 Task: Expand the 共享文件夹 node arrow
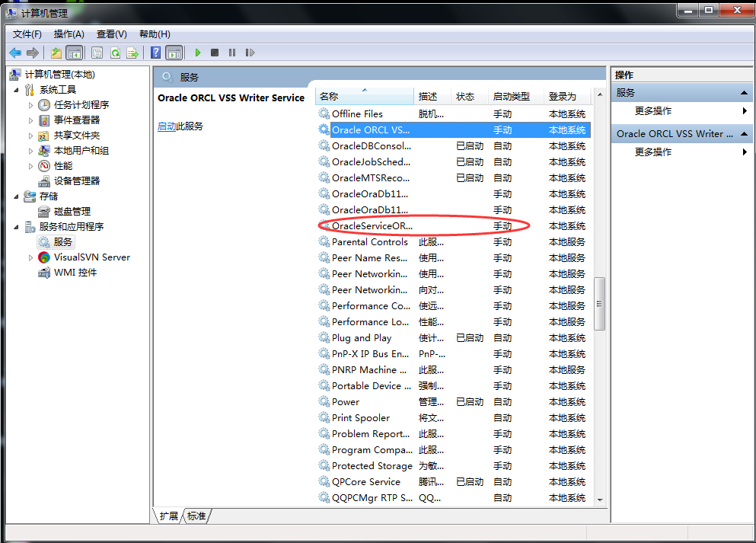pos(30,136)
